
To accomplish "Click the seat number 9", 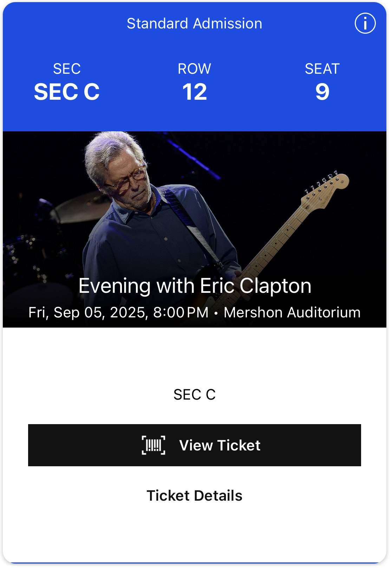I will click(322, 92).
